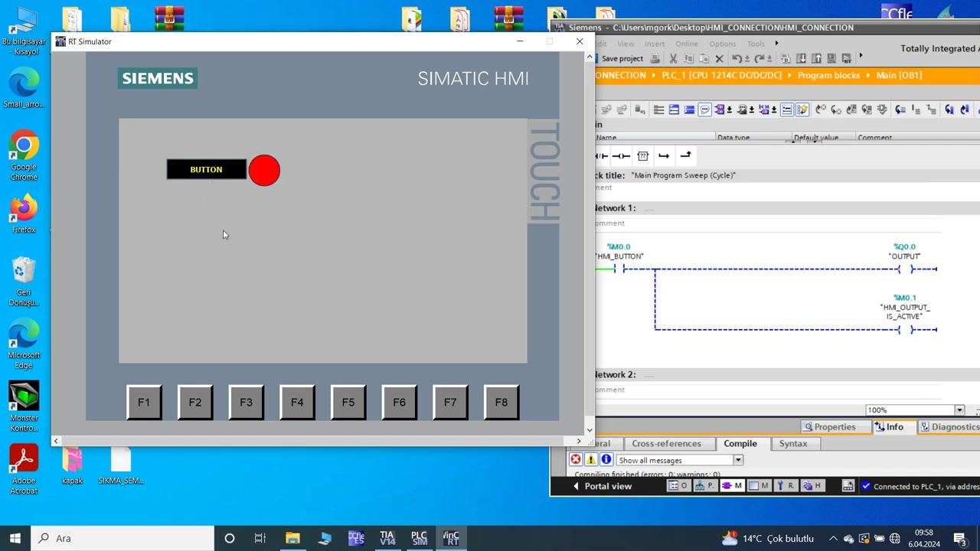The width and height of the screenshot is (980, 551).
Task: Click the Paste icon in TIA toolbar
Action: 704,59
